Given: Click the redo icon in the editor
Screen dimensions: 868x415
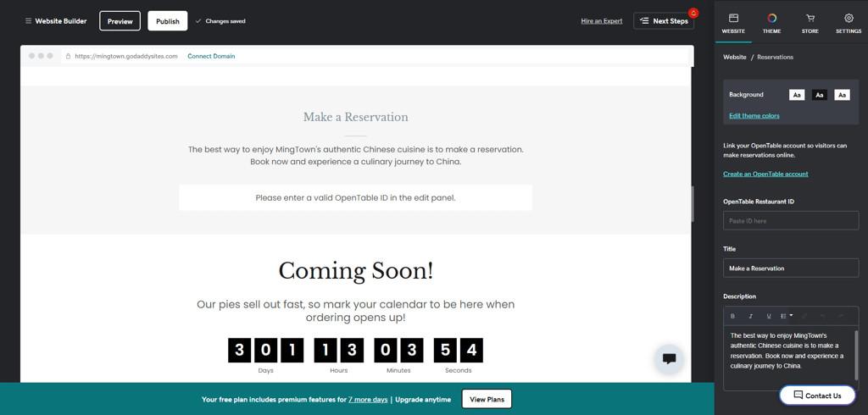Looking at the screenshot, I should [841, 316].
